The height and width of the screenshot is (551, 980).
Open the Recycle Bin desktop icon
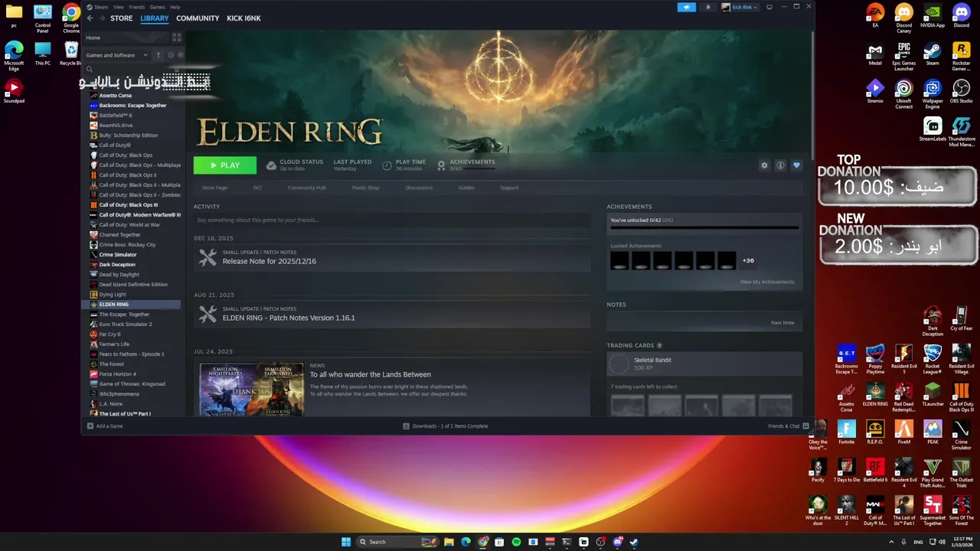tap(71, 54)
